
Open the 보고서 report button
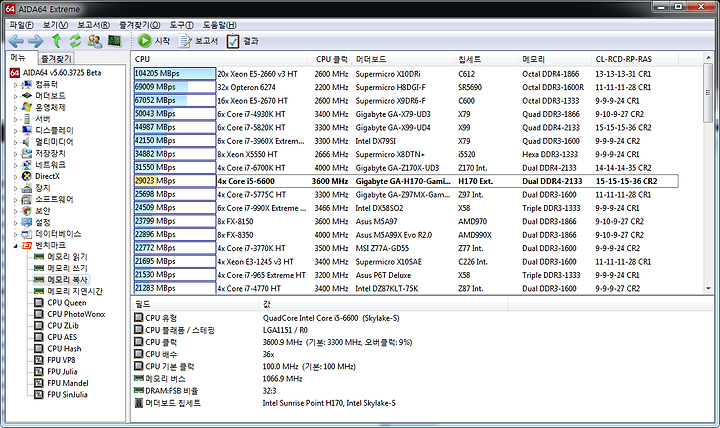[198, 41]
